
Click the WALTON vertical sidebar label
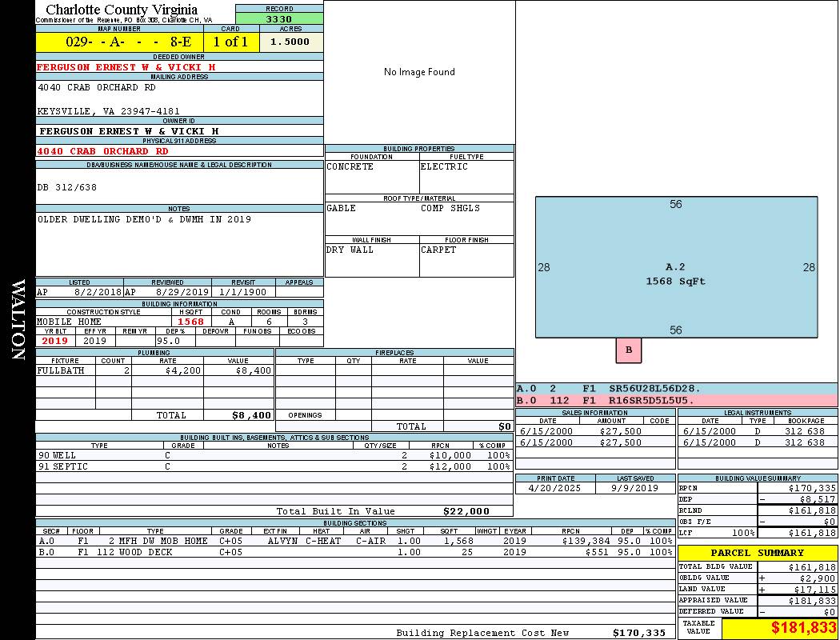pyautogui.click(x=18, y=318)
